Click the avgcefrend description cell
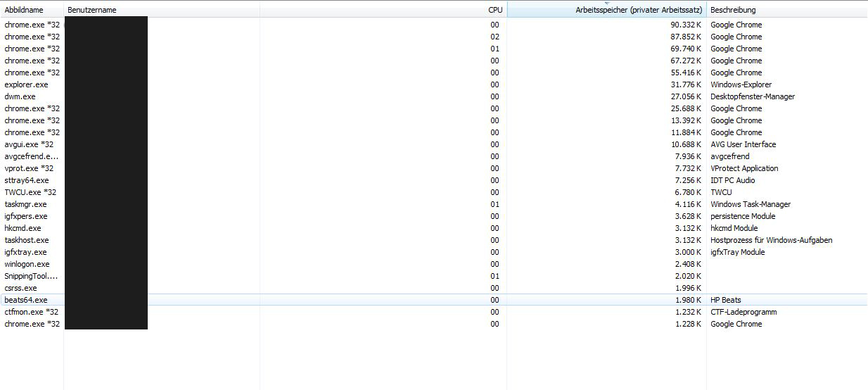Image resolution: width=868 pixels, height=390 pixels. pos(730,156)
